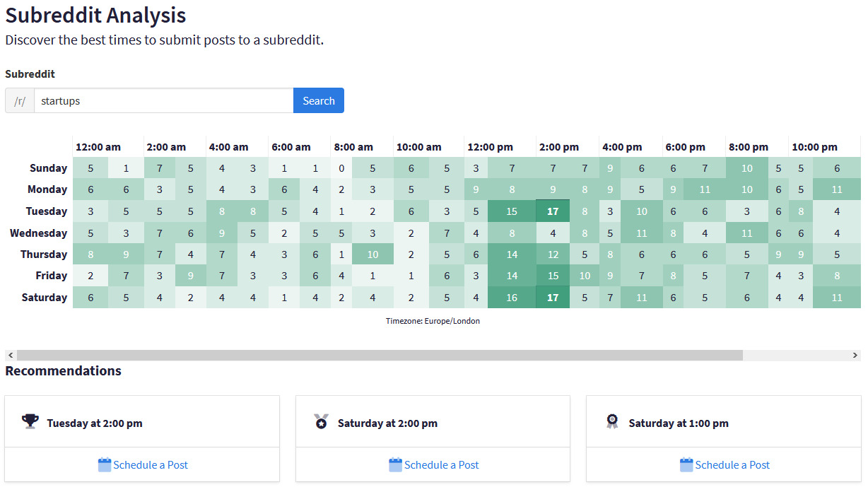Click calendar icon in Saturday 2:00 pm card

coord(396,465)
